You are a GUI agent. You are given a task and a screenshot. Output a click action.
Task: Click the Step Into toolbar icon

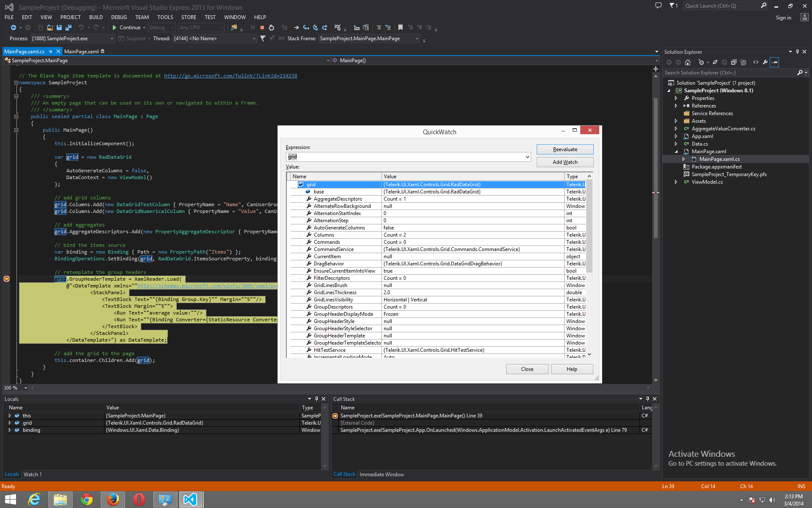[x=306, y=28]
